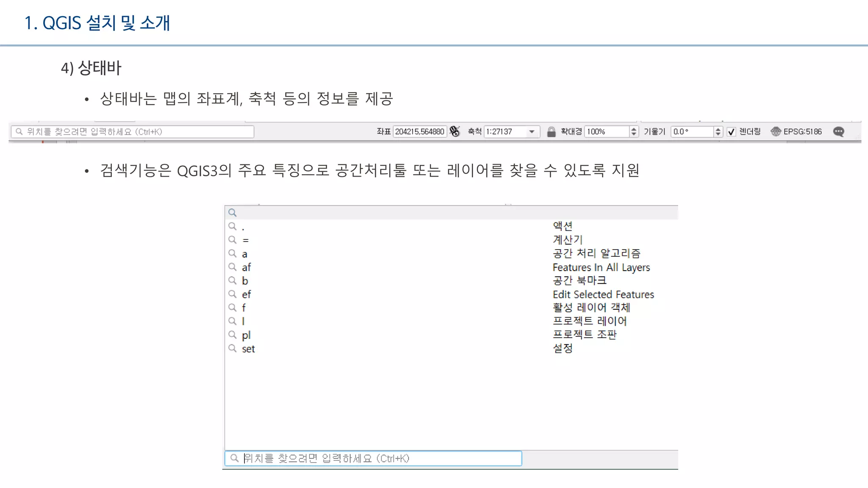Click the magnifier 100% spinner arrows

[x=634, y=132]
